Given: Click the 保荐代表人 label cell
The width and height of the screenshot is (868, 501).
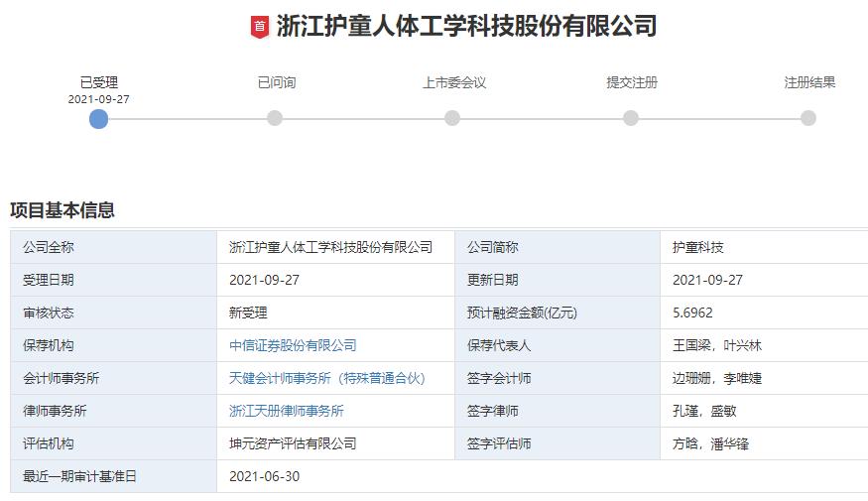Looking at the screenshot, I should pos(558,345).
